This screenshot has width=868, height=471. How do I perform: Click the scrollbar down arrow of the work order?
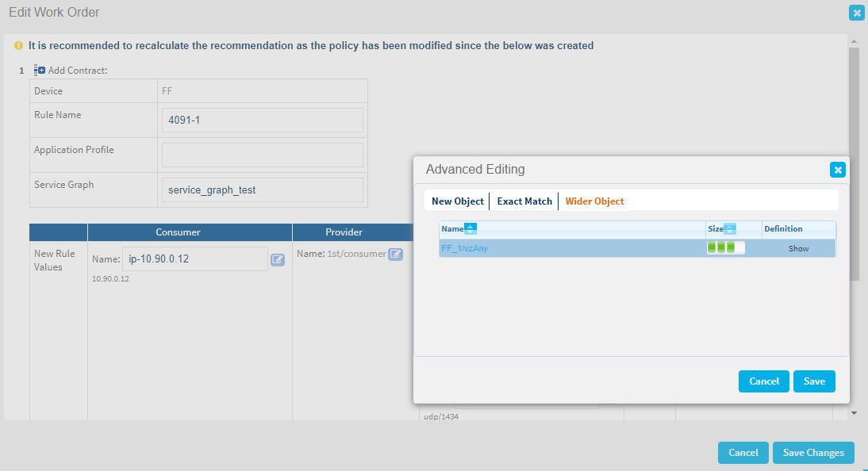tap(854, 413)
